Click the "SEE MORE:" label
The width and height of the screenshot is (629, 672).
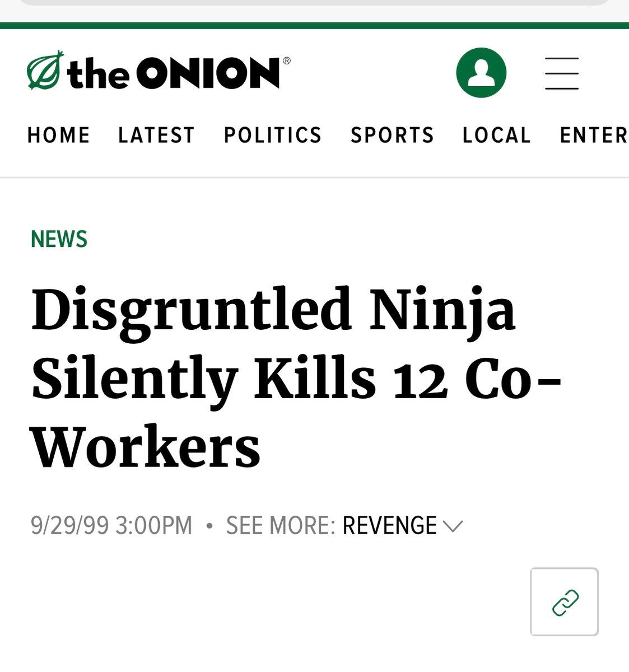[280, 526]
